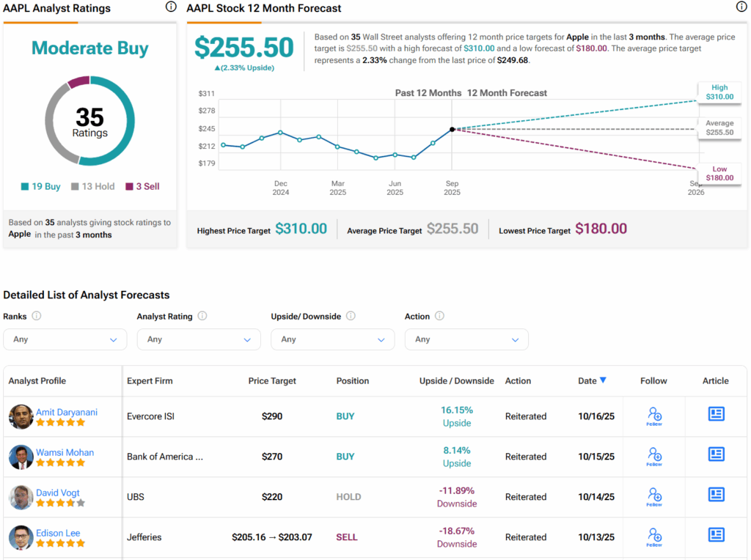Screen dimensions: 751x560
Task: Expand the Action filter dropdown
Action: pyautogui.click(x=466, y=339)
